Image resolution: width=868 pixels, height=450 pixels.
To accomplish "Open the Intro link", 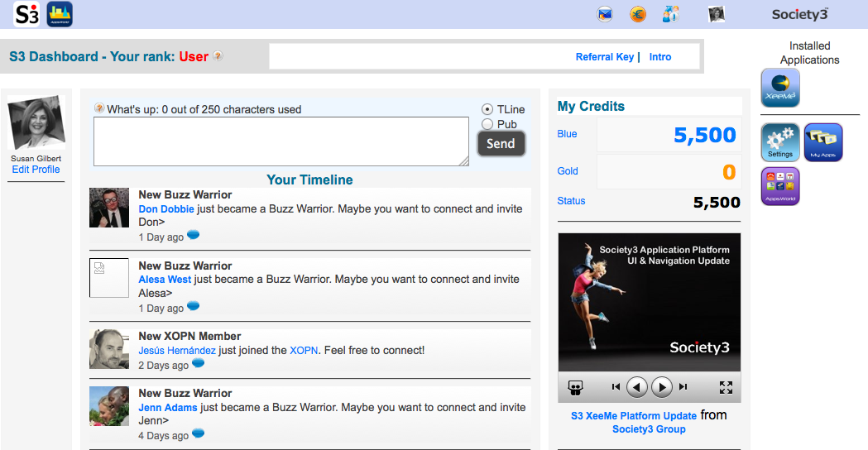I will [x=659, y=57].
